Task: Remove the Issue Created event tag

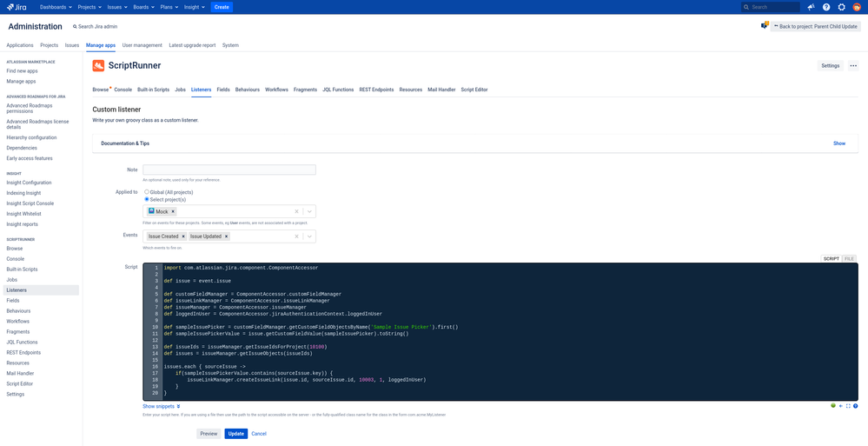Action: tap(183, 236)
